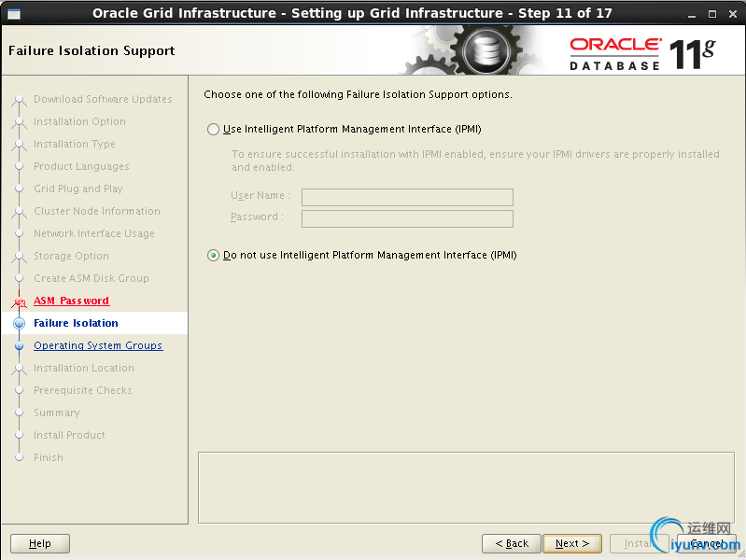Click Install Product step text
Image resolution: width=746 pixels, height=560 pixels.
[x=69, y=435]
